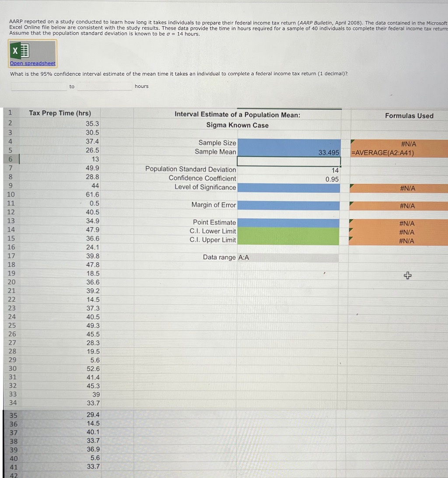Image resolution: width=448 pixels, height=478 pixels.
Task: Click the blue Level of Significance cell
Action: pos(288,188)
